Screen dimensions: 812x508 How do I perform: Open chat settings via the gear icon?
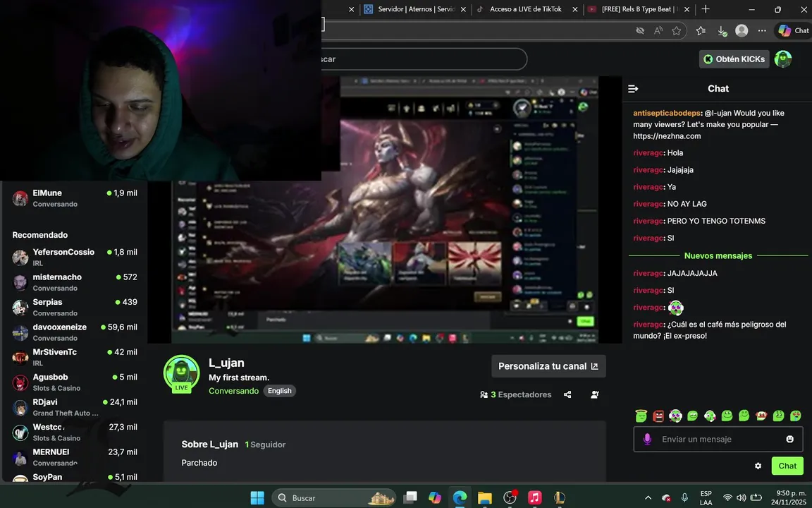point(758,466)
